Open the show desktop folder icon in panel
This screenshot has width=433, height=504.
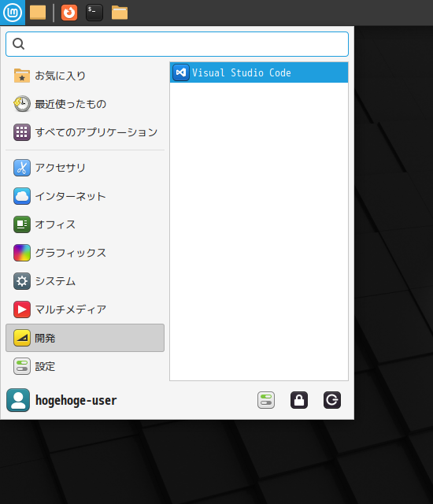(x=38, y=13)
